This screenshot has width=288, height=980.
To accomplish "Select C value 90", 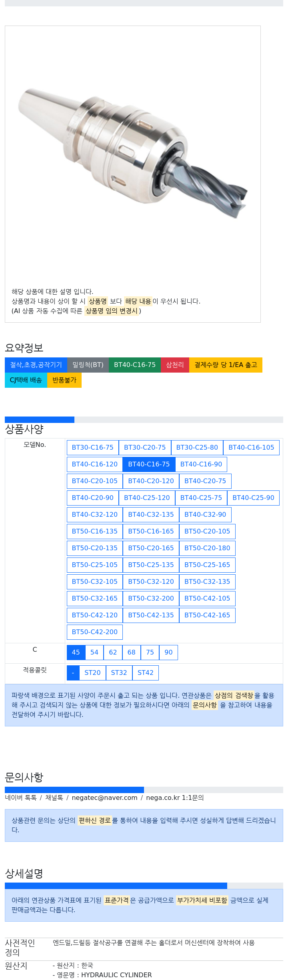I will (x=168, y=653).
